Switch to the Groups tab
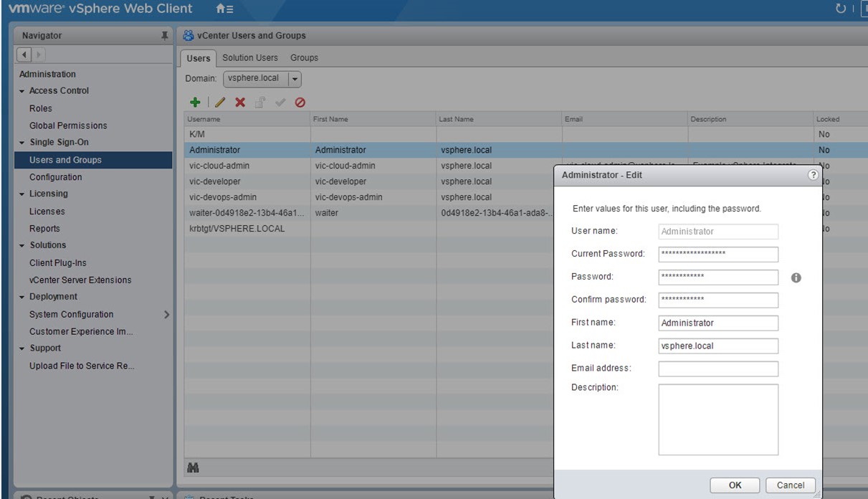Viewport: 868px width, 499px height. [x=304, y=58]
